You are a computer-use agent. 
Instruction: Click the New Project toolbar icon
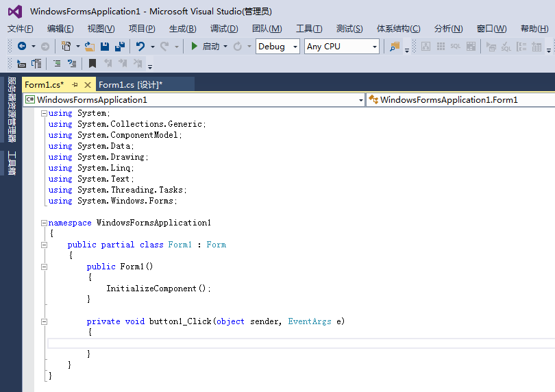coord(66,46)
